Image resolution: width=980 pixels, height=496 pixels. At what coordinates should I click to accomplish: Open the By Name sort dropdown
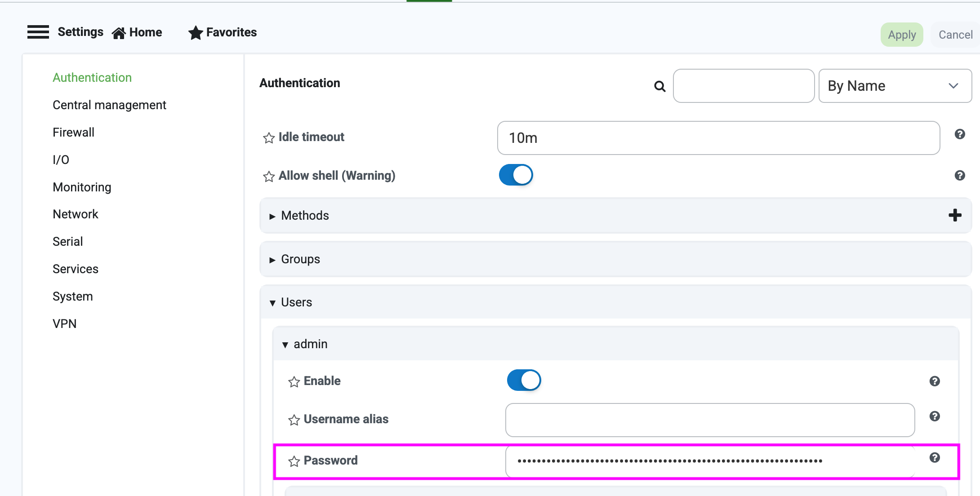point(895,86)
